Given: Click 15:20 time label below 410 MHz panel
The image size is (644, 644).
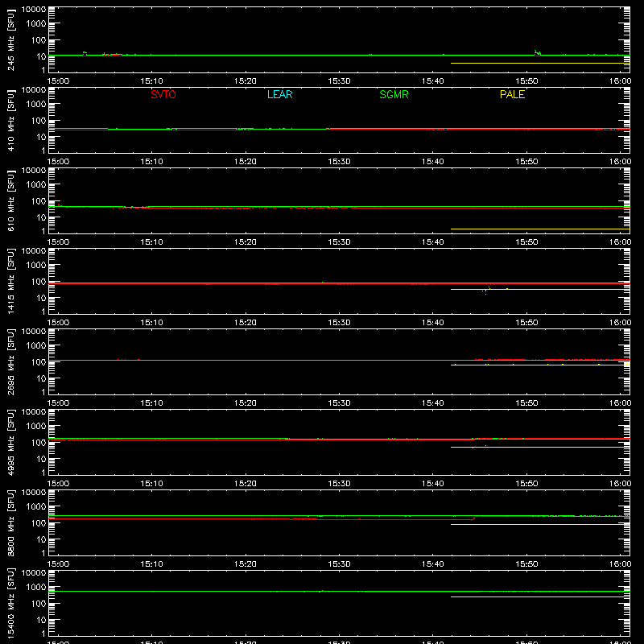Looking at the screenshot, I should coord(246,162).
